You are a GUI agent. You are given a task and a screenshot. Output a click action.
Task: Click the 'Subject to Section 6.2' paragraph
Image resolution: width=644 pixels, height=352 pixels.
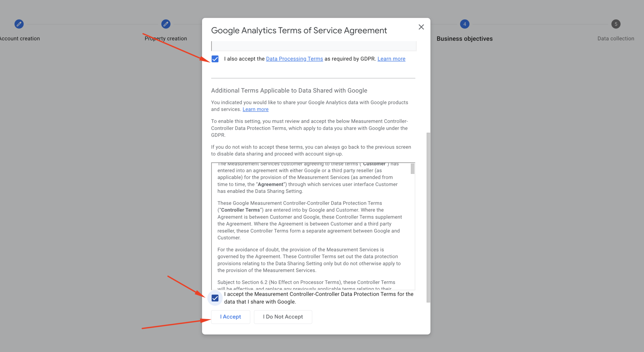306,285
